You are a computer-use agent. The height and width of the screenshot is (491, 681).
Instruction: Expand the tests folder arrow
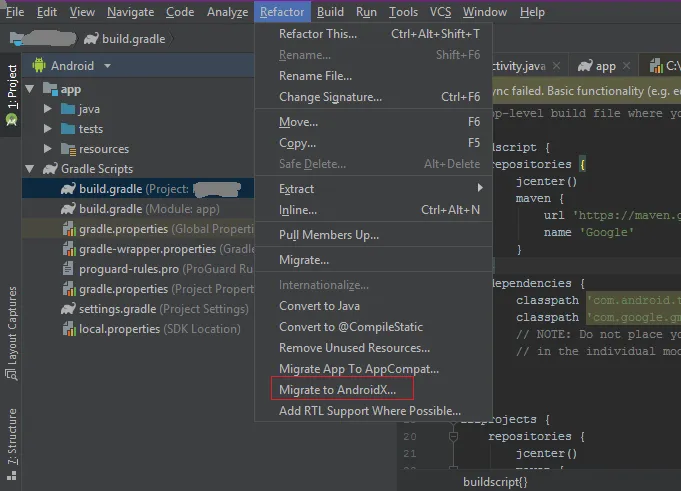[48, 129]
